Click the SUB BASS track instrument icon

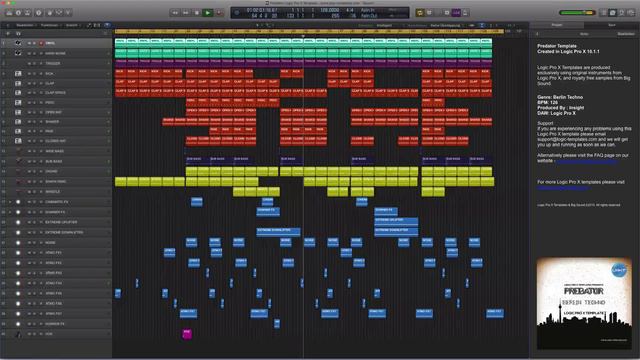(18, 161)
